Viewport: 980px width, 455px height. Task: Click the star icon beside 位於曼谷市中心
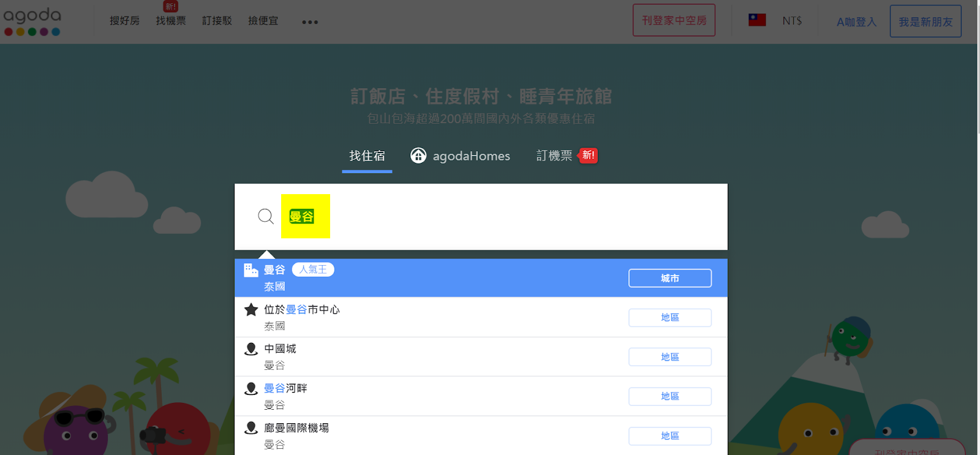point(251,310)
